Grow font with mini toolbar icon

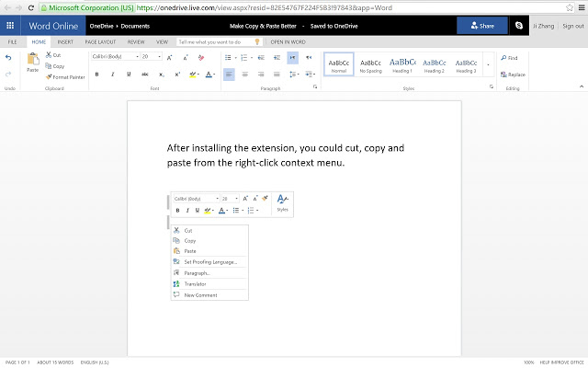(x=245, y=199)
